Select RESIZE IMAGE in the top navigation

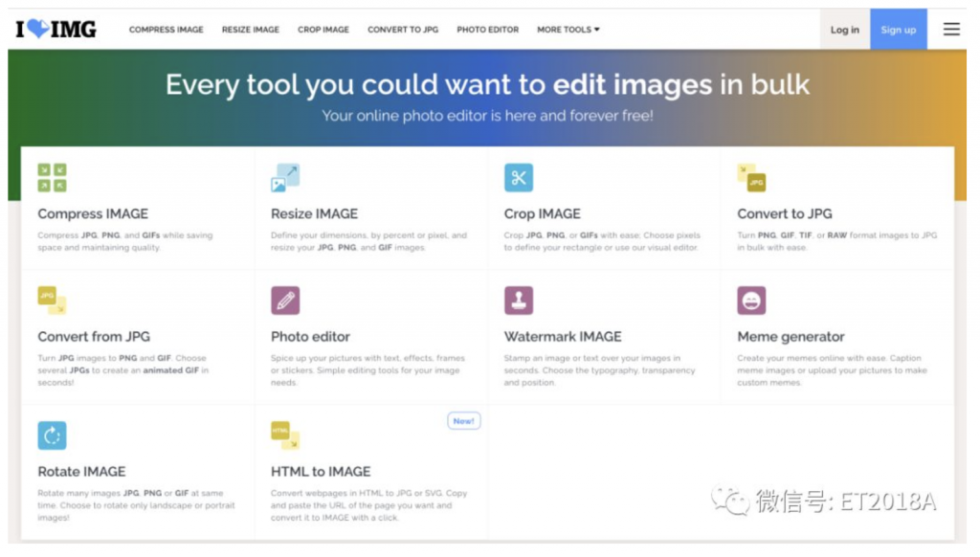pos(251,30)
